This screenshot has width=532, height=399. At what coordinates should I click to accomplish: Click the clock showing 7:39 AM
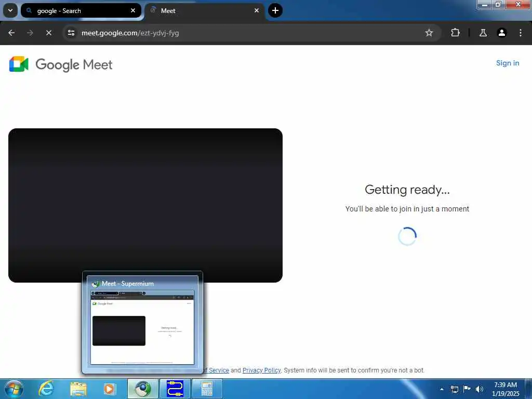(x=506, y=389)
